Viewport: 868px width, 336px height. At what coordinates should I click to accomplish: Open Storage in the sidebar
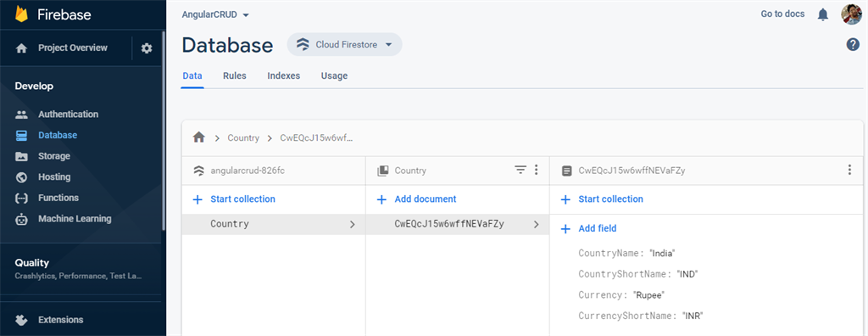54,156
